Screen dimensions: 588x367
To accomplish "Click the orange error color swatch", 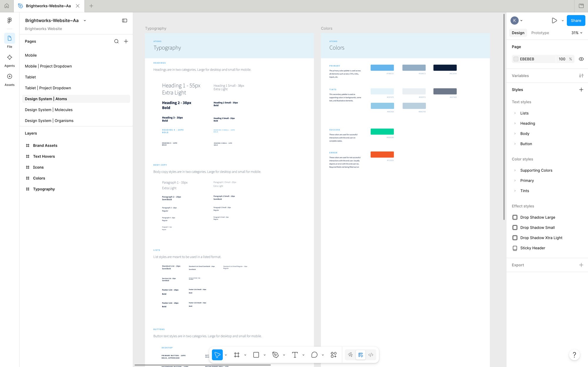I will tap(382, 155).
